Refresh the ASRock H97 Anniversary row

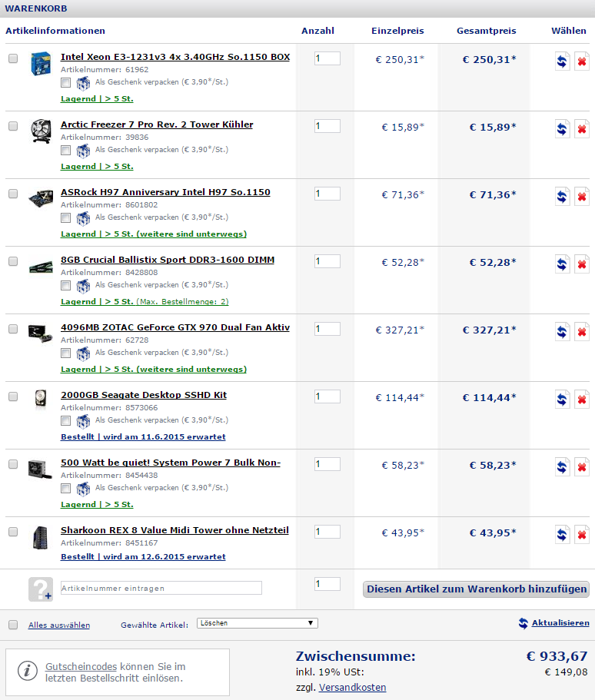click(563, 197)
